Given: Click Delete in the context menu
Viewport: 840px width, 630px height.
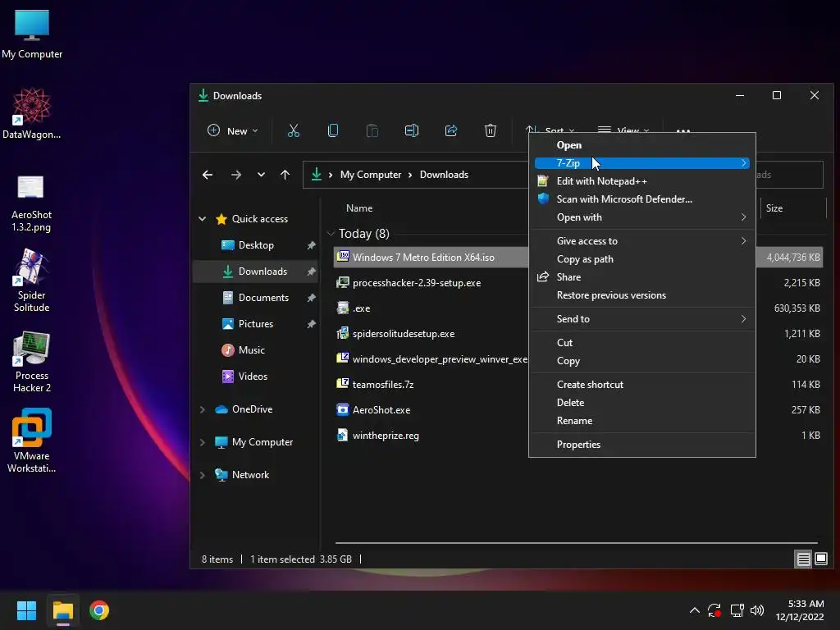Looking at the screenshot, I should pyautogui.click(x=641, y=403).
